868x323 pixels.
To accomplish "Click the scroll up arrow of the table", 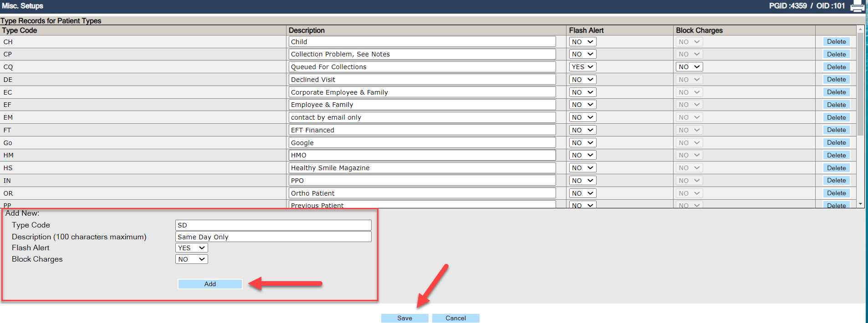I will point(860,29).
